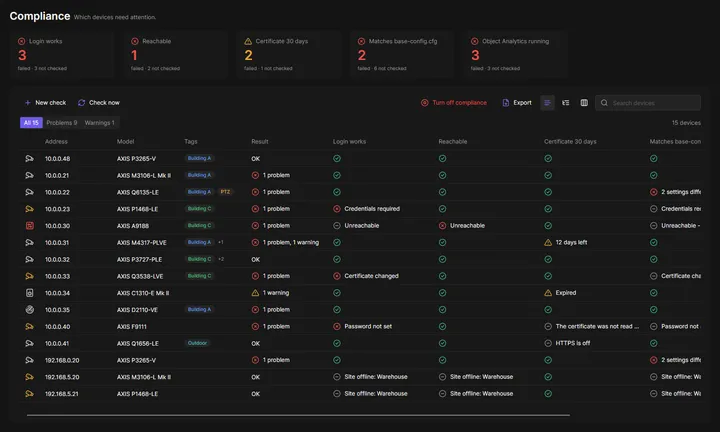Click the camera icon for 10.0.0.22
Viewport: 720px width, 432px height.
(x=29, y=192)
